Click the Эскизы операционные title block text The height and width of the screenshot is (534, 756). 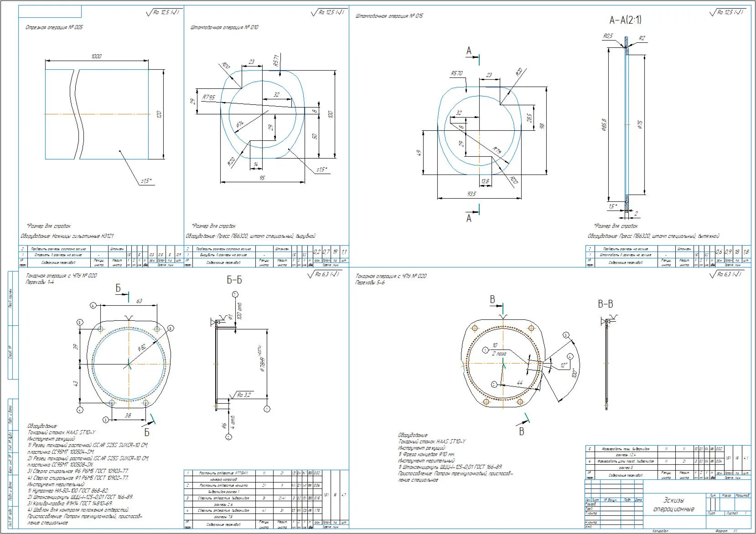674,505
